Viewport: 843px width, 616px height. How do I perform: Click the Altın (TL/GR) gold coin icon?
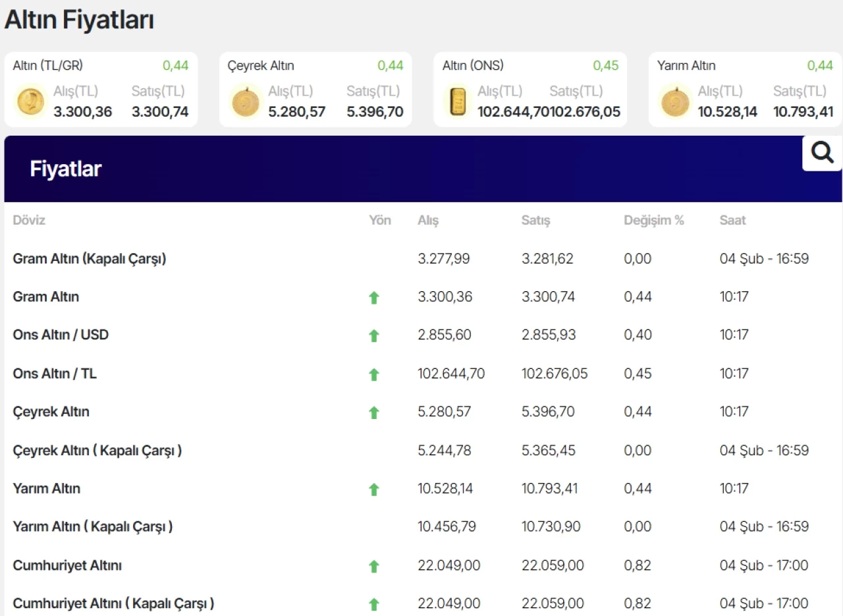[x=31, y=102]
